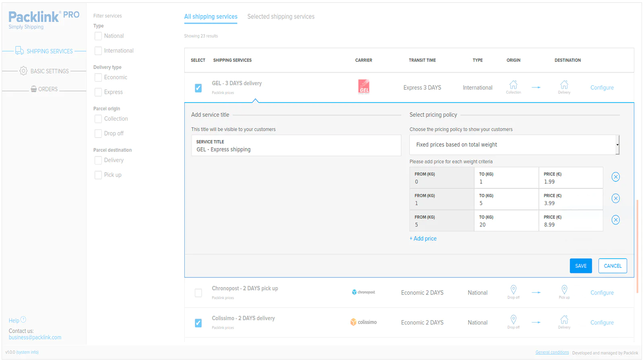Configure the Colissimo 2 DAYS delivery service

[x=602, y=323]
